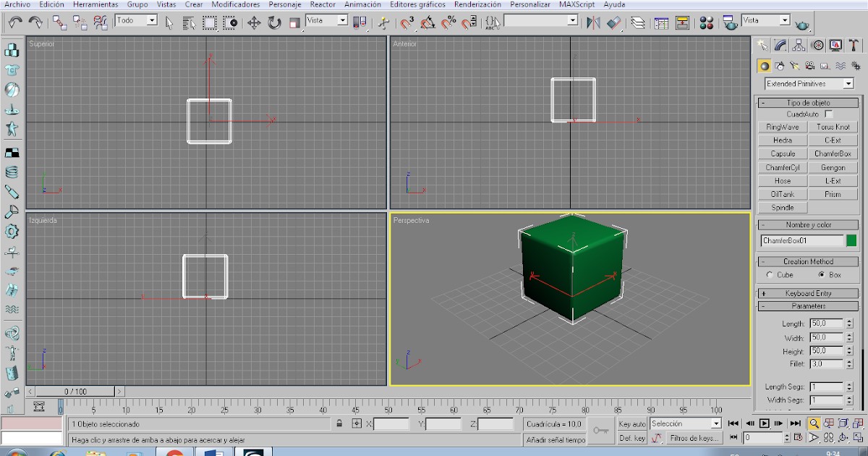
Task: Click the Fillet value input field
Action: pos(825,363)
